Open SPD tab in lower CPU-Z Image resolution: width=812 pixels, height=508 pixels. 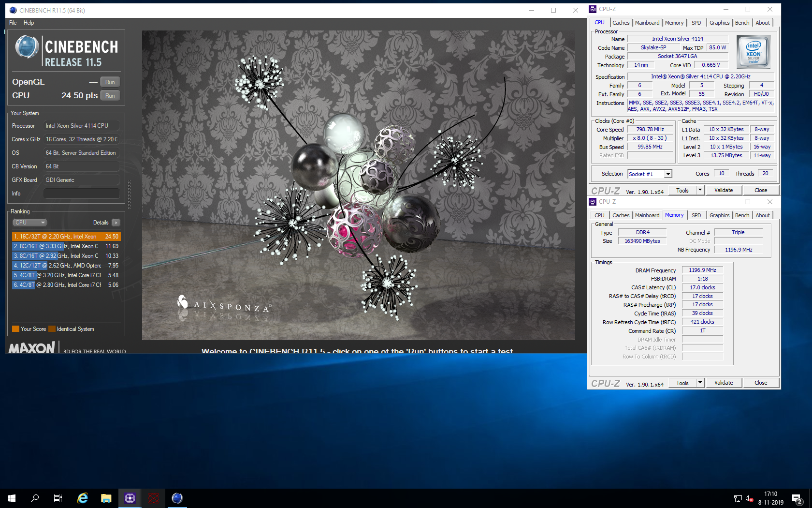point(696,215)
